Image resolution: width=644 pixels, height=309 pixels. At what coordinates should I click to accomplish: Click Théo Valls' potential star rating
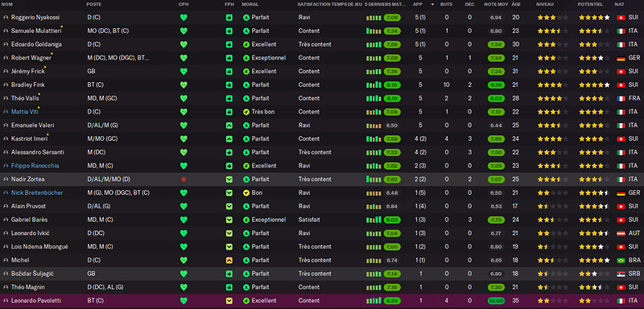pos(594,98)
